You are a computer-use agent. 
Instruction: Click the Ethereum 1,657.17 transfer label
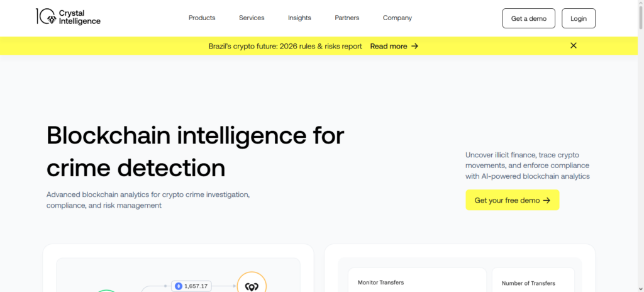pyautogui.click(x=191, y=286)
